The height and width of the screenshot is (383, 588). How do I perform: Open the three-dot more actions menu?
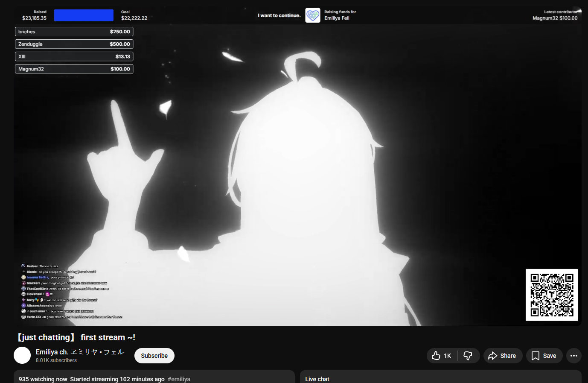[x=574, y=356]
